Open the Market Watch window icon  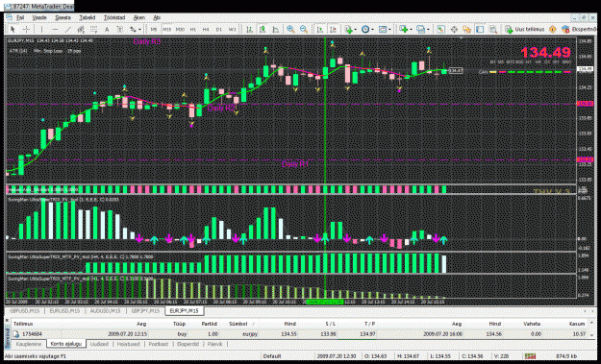[x=440, y=29]
